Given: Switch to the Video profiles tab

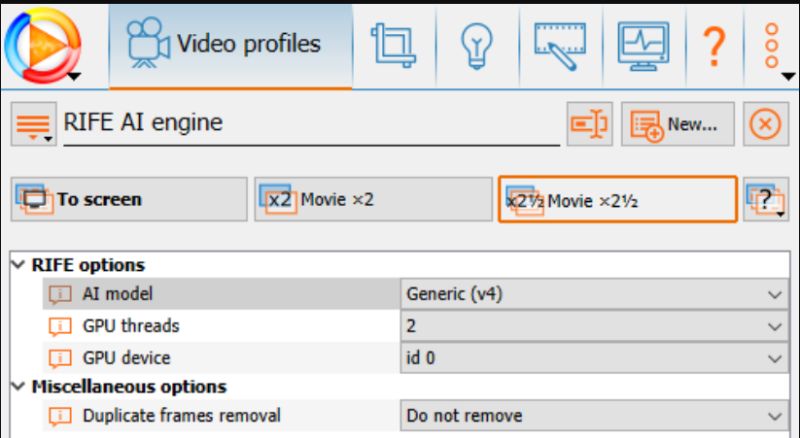Looking at the screenshot, I should pyautogui.click(x=229, y=45).
